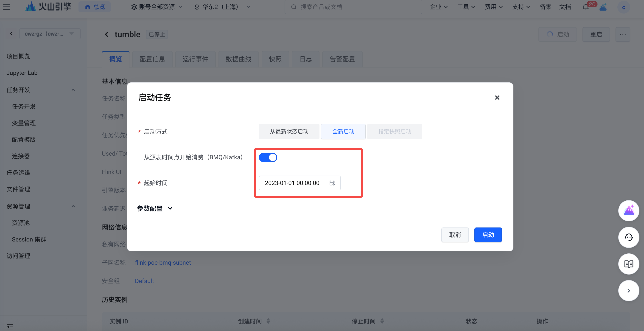Image resolution: width=644 pixels, height=331 pixels.
Task: Open the notification bell
Action: [585, 7]
